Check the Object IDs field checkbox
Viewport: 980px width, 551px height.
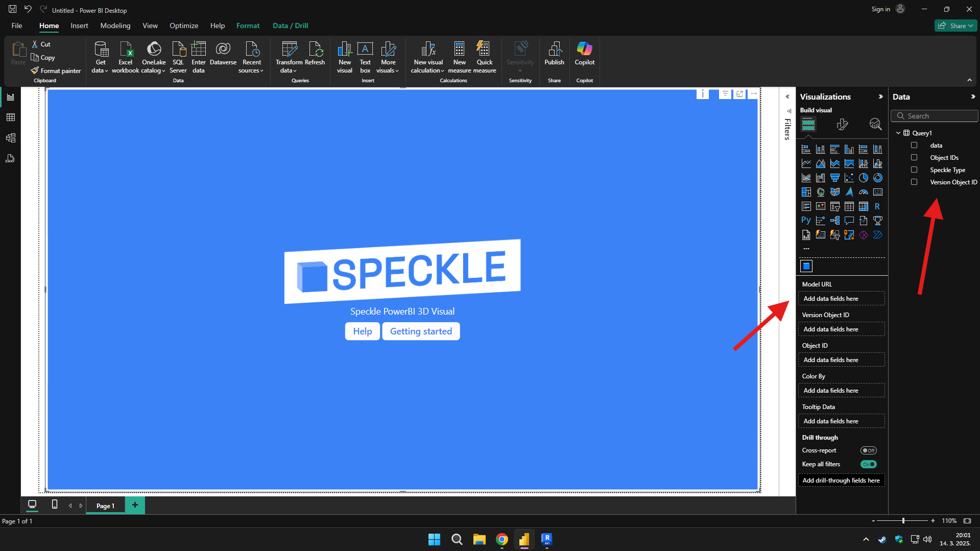click(914, 158)
